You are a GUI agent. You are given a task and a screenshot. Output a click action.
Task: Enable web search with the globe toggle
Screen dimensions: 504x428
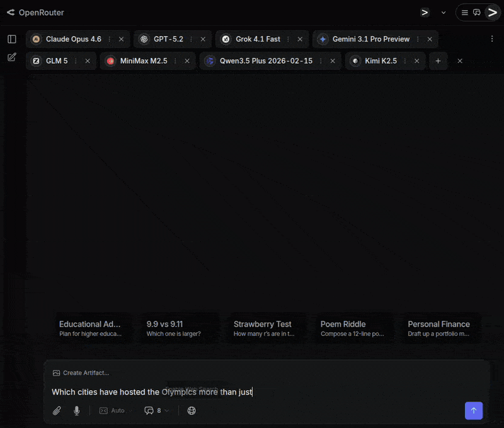pos(191,410)
